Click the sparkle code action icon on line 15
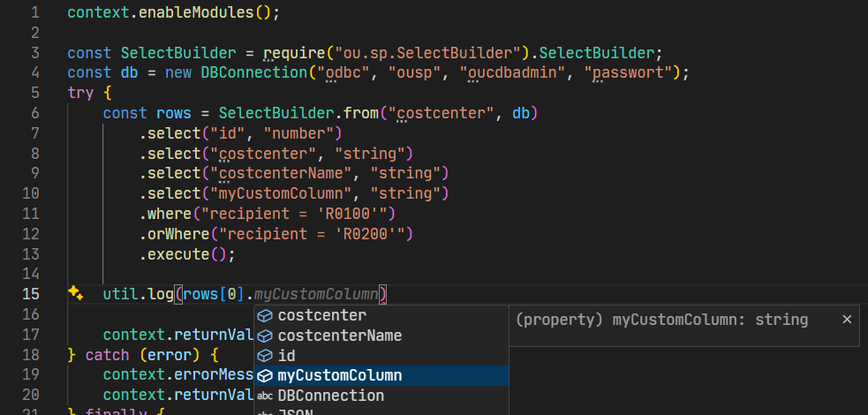This screenshot has height=415, width=868. tap(75, 293)
